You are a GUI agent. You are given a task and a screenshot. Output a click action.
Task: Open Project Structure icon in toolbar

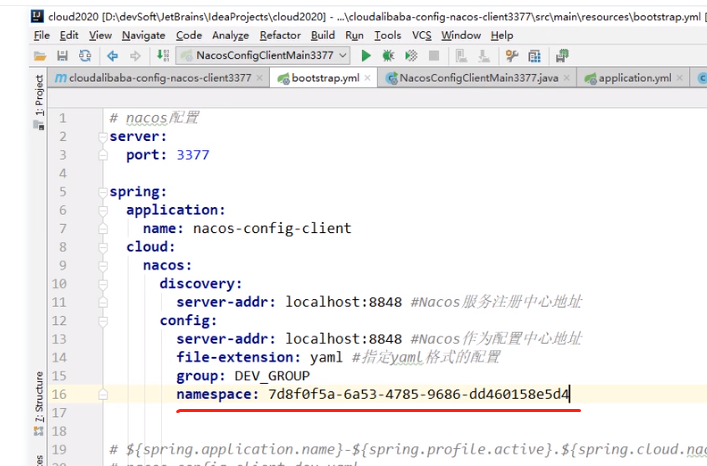click(535, 56)
